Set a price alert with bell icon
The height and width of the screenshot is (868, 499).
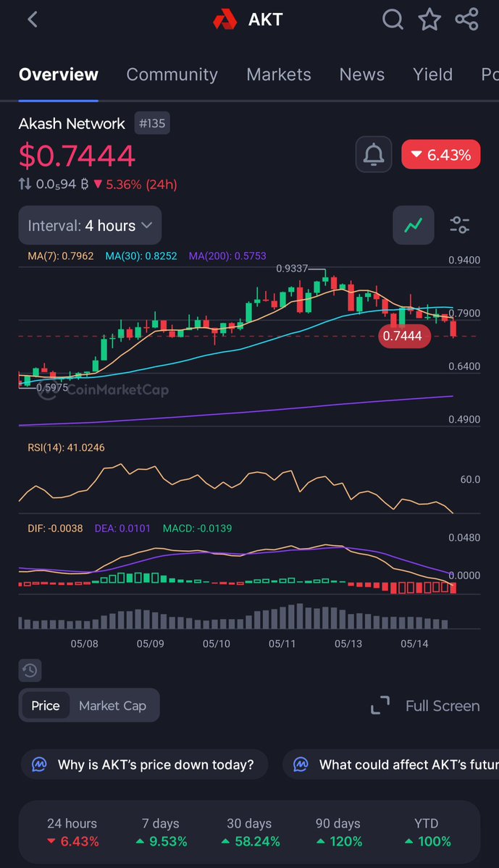(374, 154)
